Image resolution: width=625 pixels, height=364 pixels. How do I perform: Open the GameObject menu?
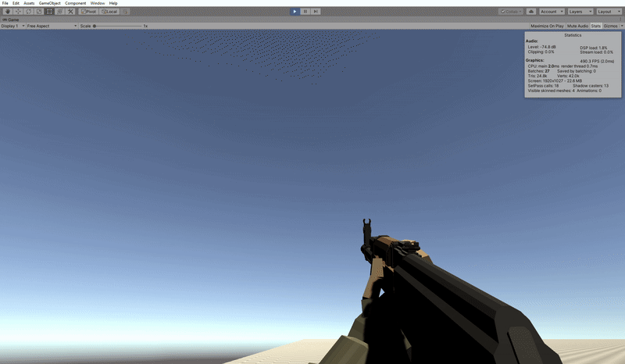click(x=49, y=3)
